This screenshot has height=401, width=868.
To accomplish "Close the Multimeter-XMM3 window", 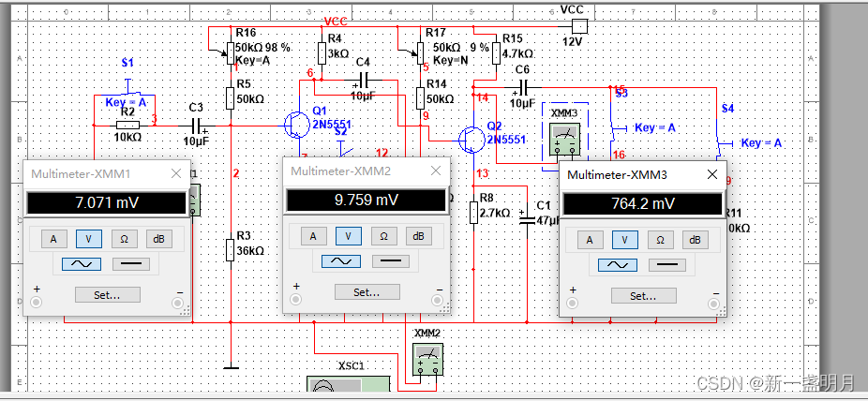I will 712,175.
